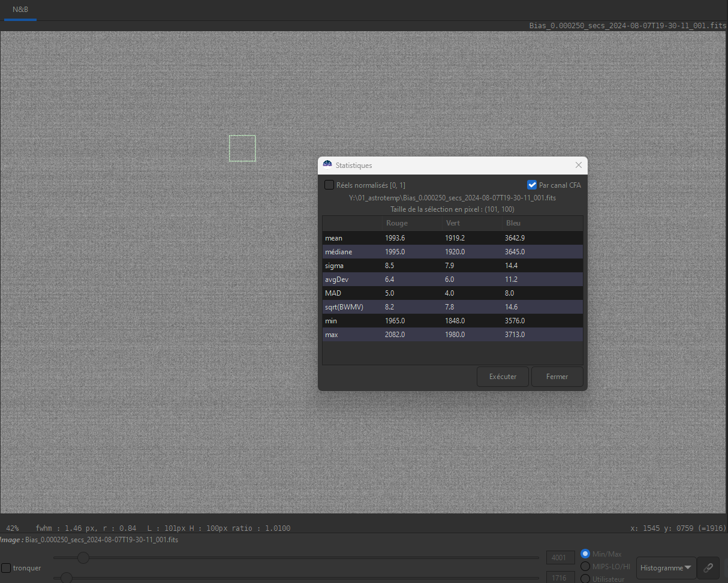Select the Min/Max radio option
The width and height of the screenshot is (728, 583).
pos(585,554)
